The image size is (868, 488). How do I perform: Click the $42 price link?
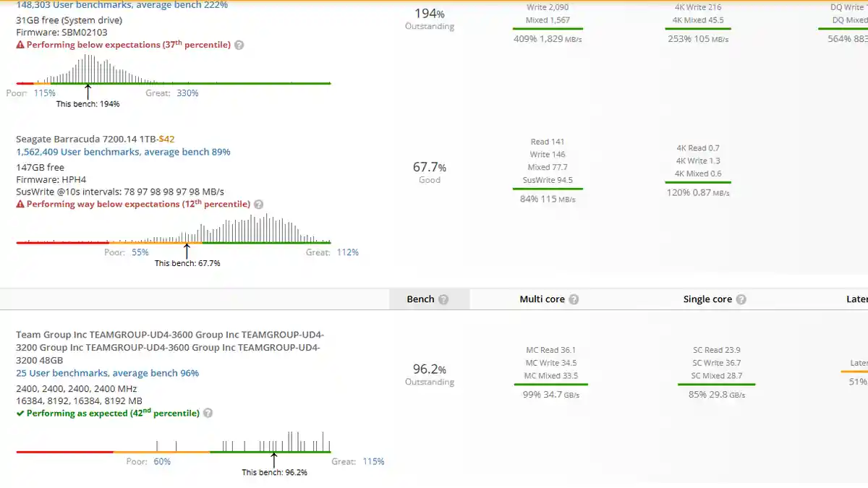(x=167, y=139)
